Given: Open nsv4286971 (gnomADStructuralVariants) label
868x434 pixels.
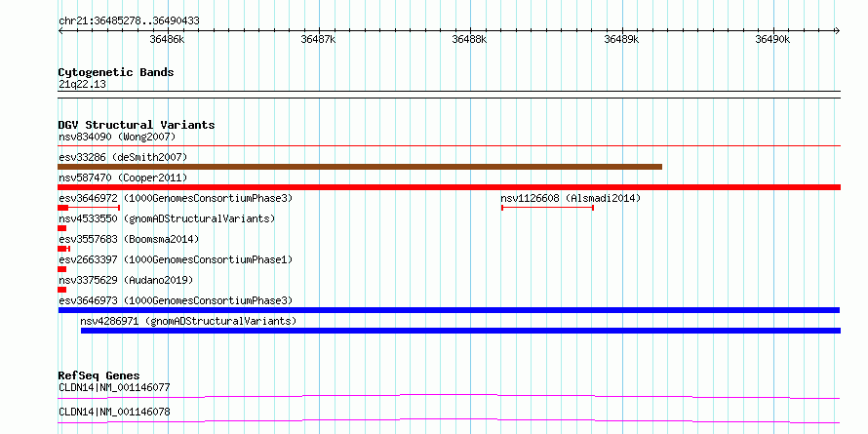Looking at the screenshot, I should pos(188,321).
